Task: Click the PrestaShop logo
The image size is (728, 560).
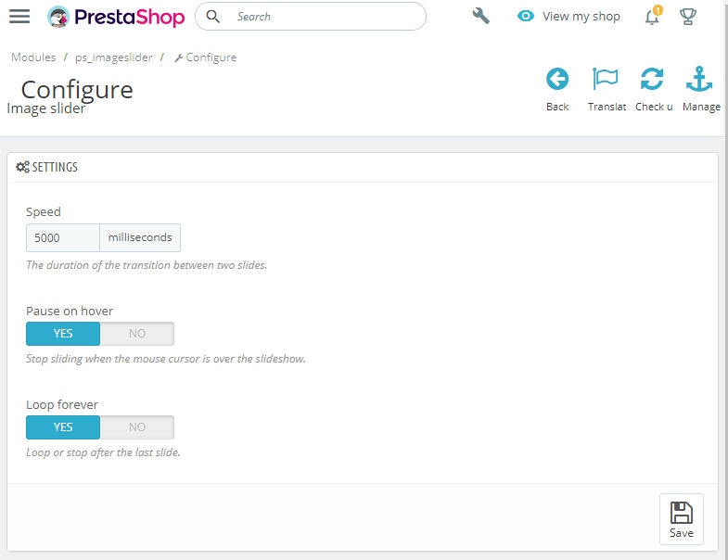Action: [x=116, y=17]
